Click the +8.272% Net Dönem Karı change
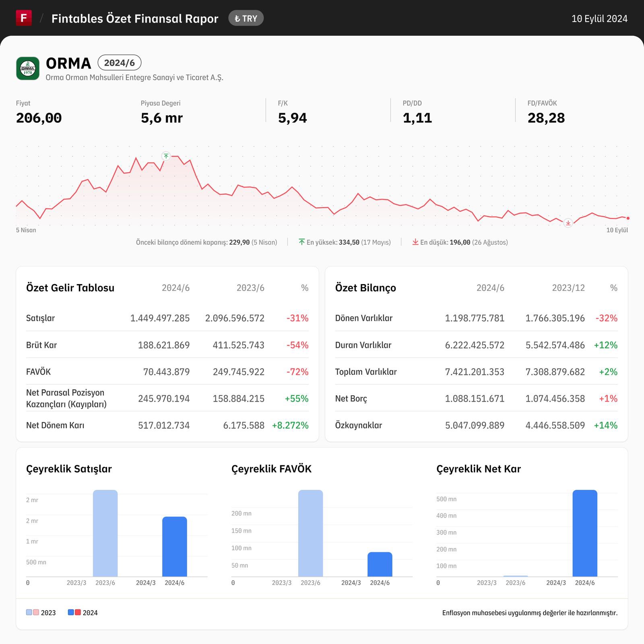 pos(290,425)
